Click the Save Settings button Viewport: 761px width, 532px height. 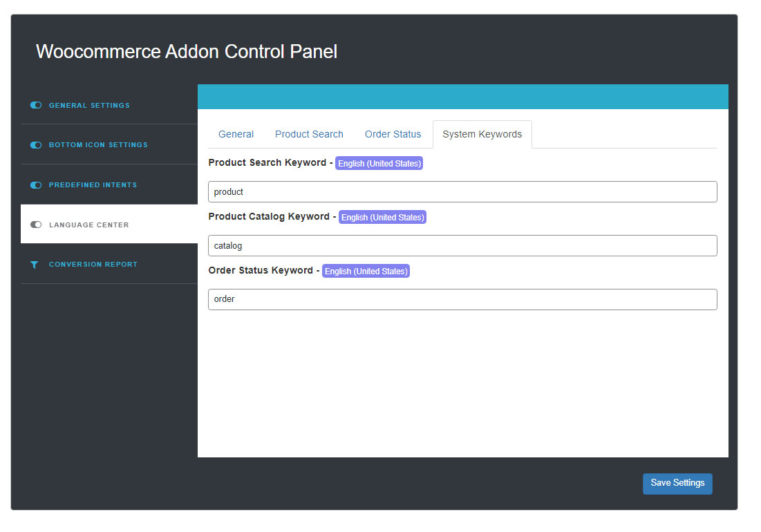tap(677, 484)
